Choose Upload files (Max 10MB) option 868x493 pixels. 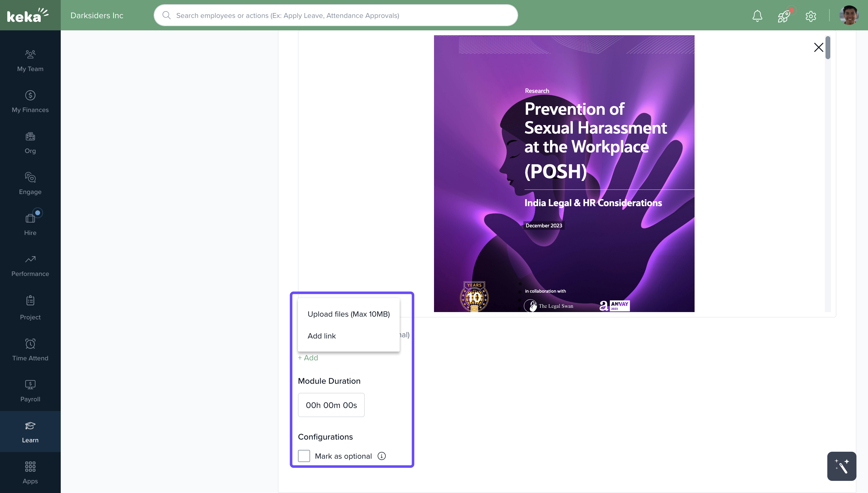click(x=348, y=314)
